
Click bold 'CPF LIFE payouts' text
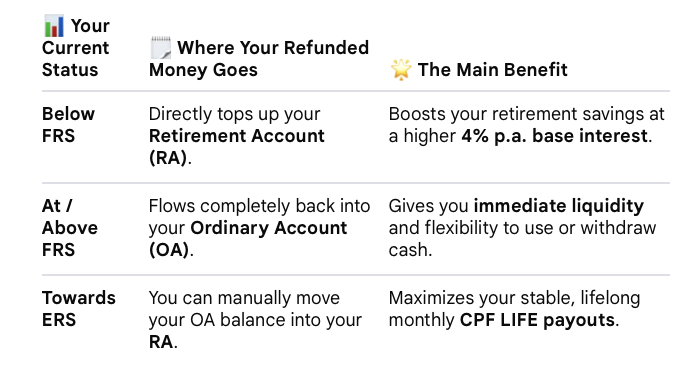(537, 320)
